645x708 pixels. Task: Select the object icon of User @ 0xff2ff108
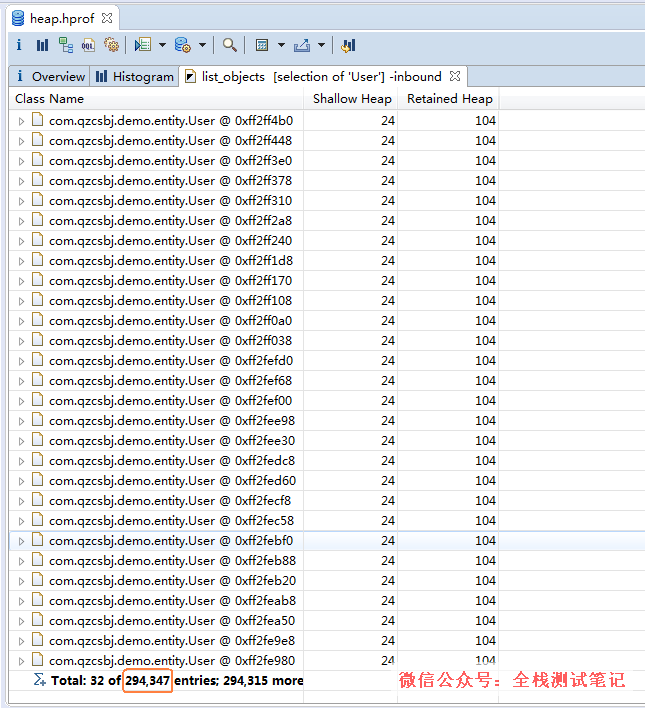tap(37, 300)
